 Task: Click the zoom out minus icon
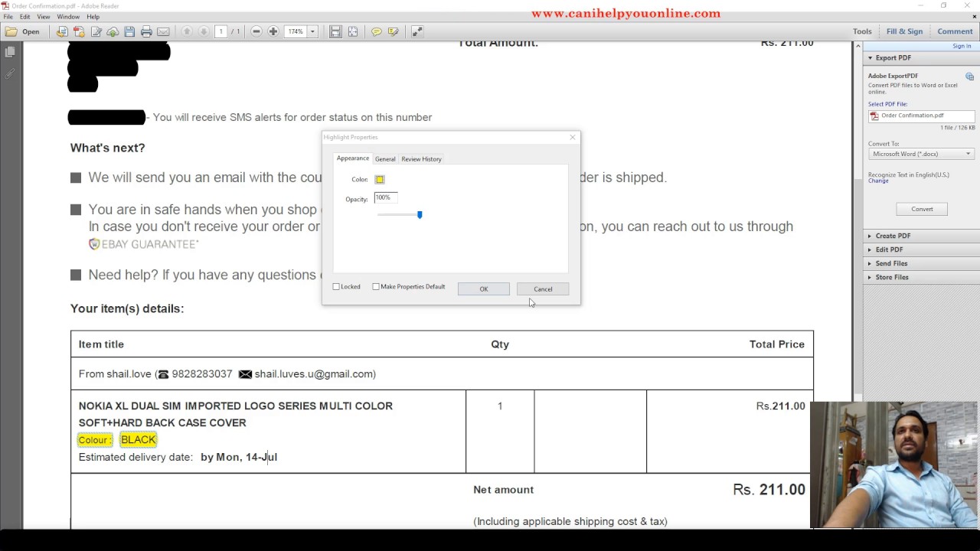point(256,31)
